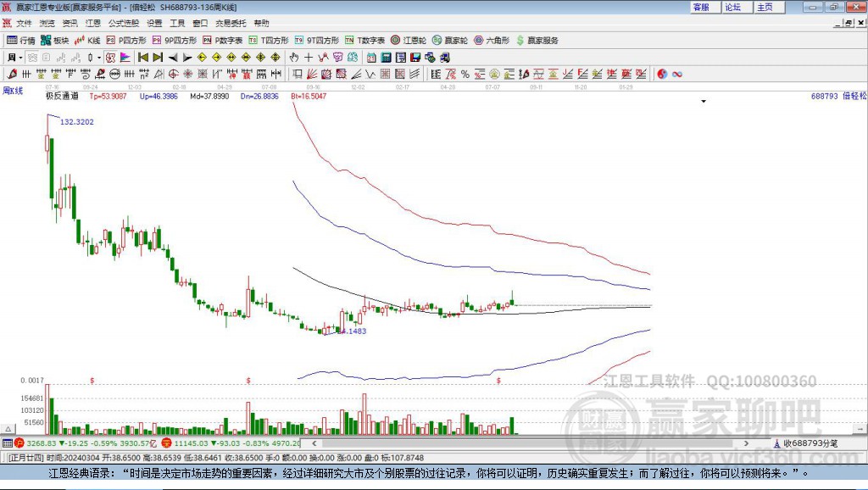Open the P数字表 tool
Viewport: 868px width, 490px height.
[x=223, y=41]
